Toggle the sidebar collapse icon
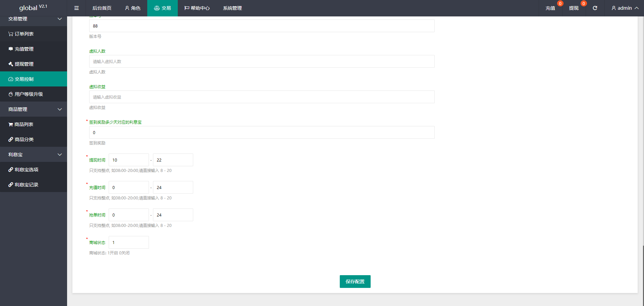 [x=76, y=8]
